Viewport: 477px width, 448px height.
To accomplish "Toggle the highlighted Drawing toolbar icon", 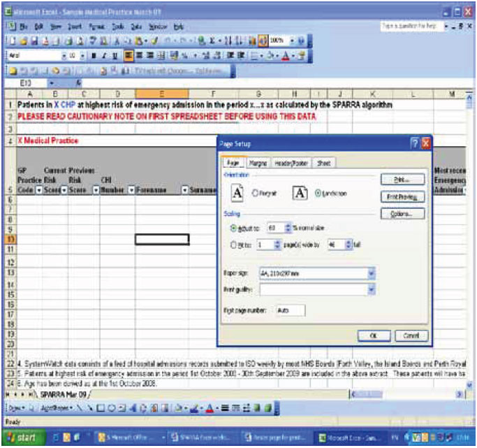I will [263, 41].
